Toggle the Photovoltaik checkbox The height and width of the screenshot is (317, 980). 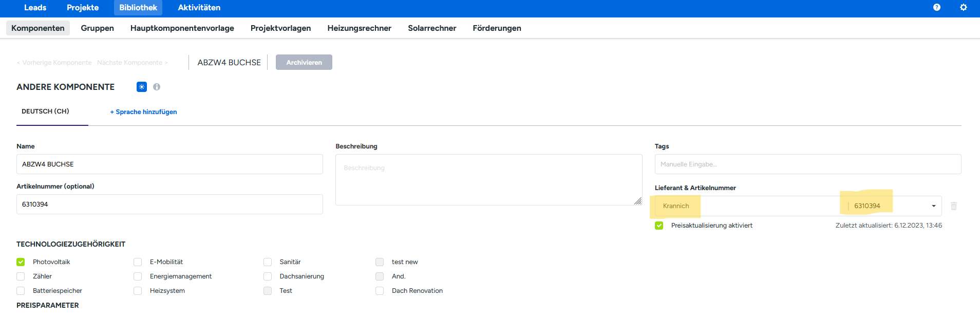click(x=21, y=262)
